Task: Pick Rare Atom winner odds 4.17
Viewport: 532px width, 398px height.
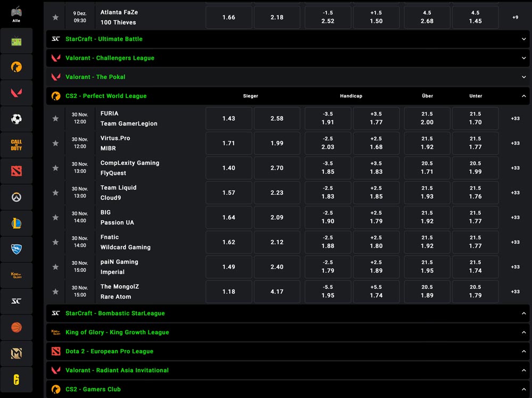Action: (277, 292)
